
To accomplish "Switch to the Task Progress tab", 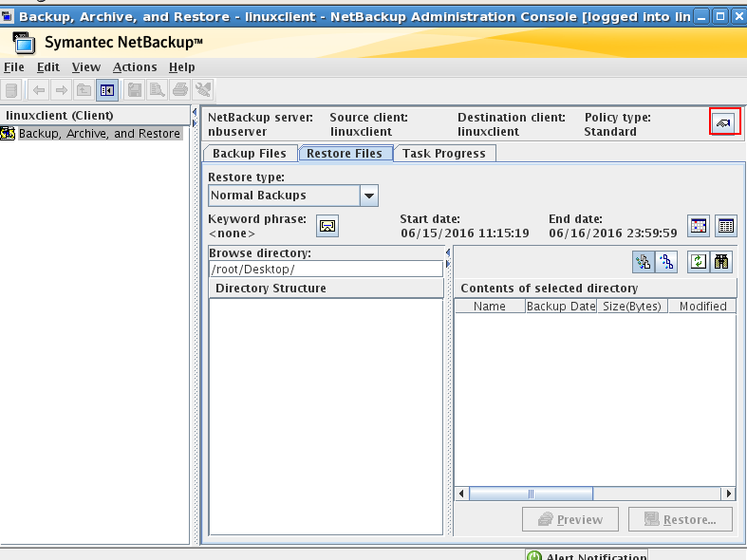I will 444,154.
